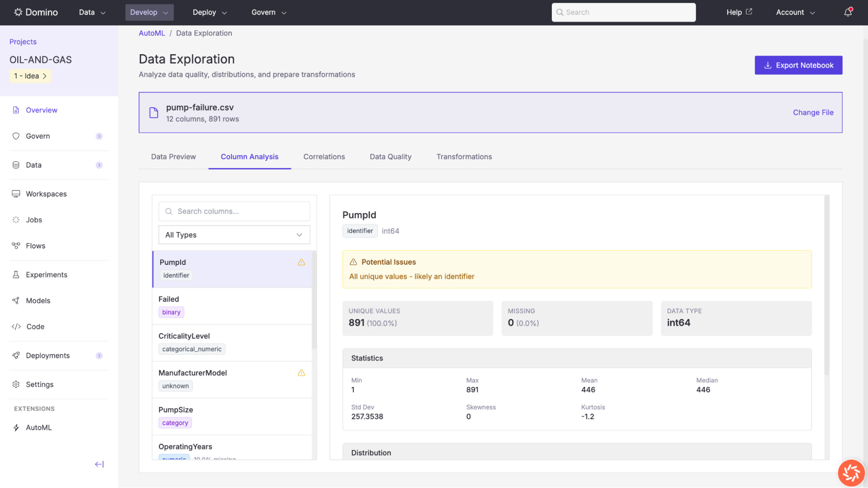Screen dimensions: 868x488
Task: Open the notifications bell
Action: point(847,12)
